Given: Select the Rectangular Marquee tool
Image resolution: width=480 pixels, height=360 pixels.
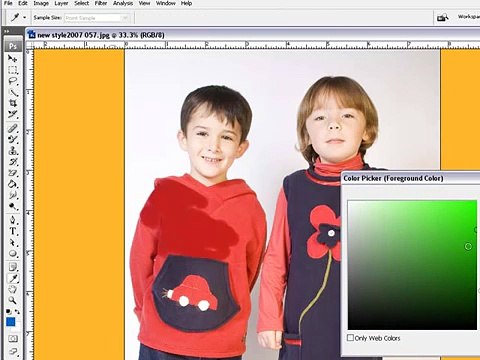Looking at the screenshot, I should (x=13, y=70).
